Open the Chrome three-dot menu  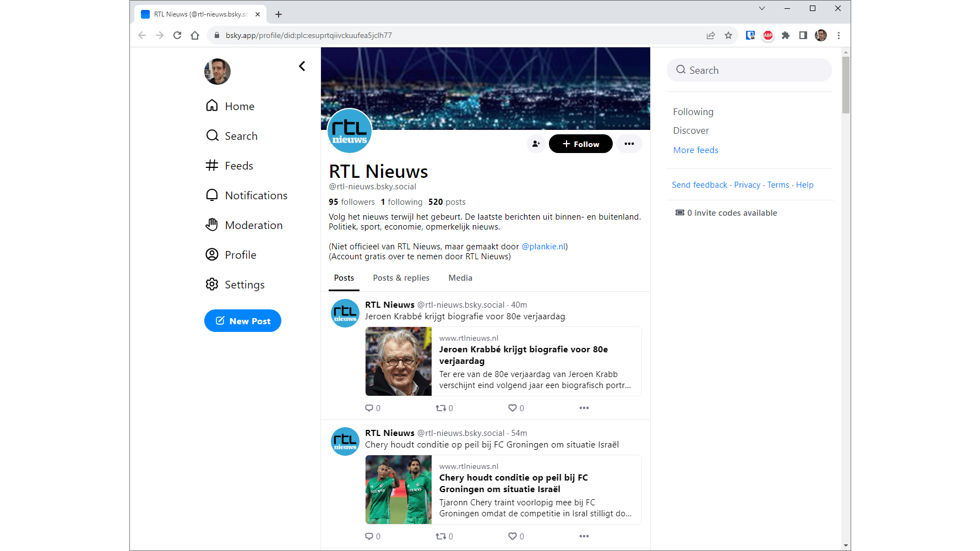click(839, 35)
